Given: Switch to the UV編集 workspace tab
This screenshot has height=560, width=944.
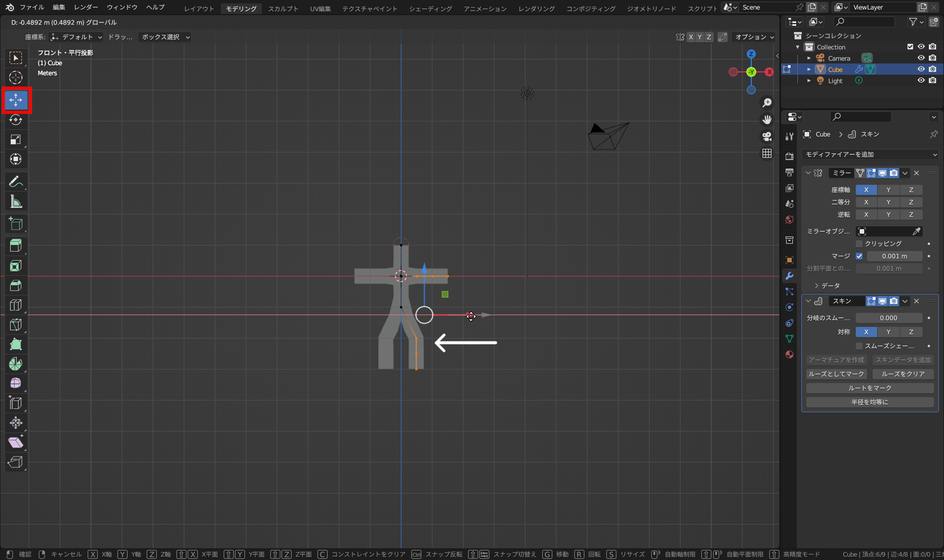Looking at the screenshot, I should [x=320, y=8].
